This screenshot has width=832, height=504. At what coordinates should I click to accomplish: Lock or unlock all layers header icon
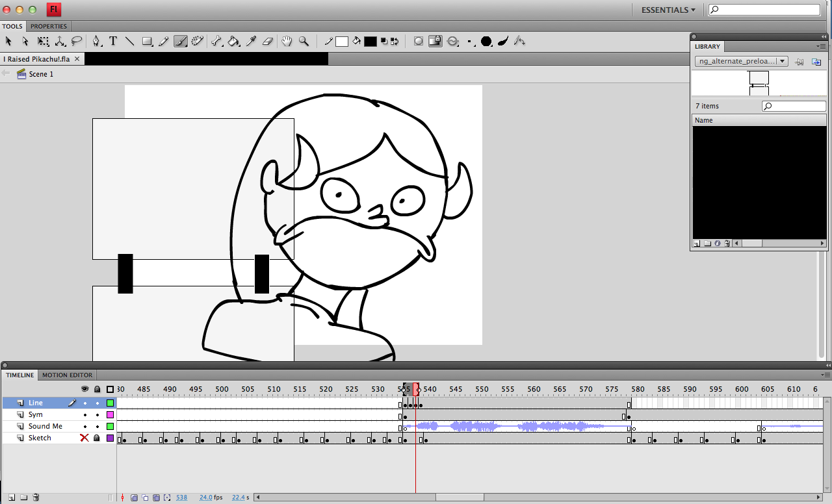click(x=97, y=389)
